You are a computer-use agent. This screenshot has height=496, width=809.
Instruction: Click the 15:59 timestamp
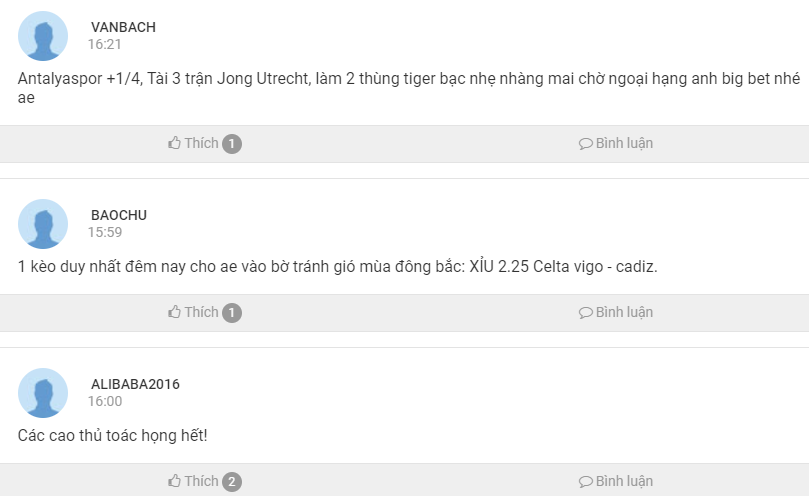105,232
